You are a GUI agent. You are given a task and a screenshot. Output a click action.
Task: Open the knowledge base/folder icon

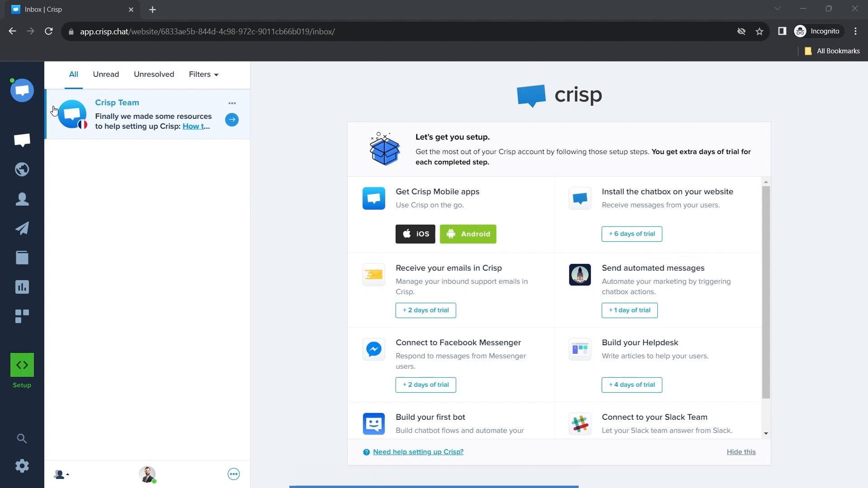21,258
